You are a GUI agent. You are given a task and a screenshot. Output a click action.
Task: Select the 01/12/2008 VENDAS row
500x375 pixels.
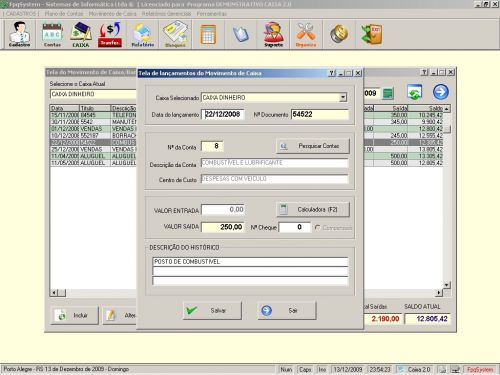[93, 129]
